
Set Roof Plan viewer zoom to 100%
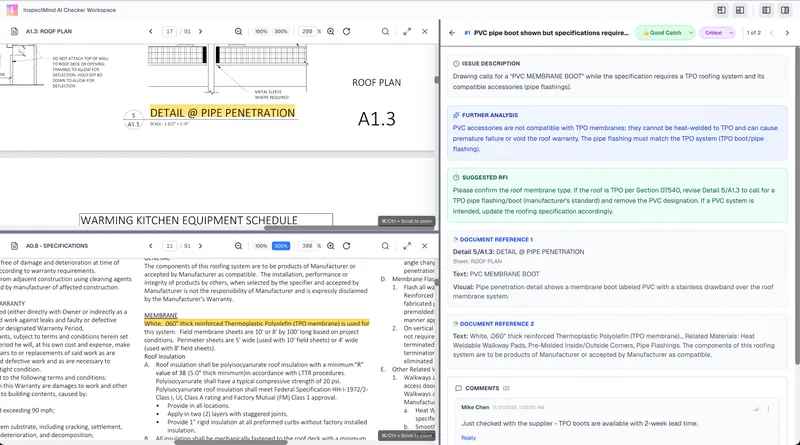261,32
